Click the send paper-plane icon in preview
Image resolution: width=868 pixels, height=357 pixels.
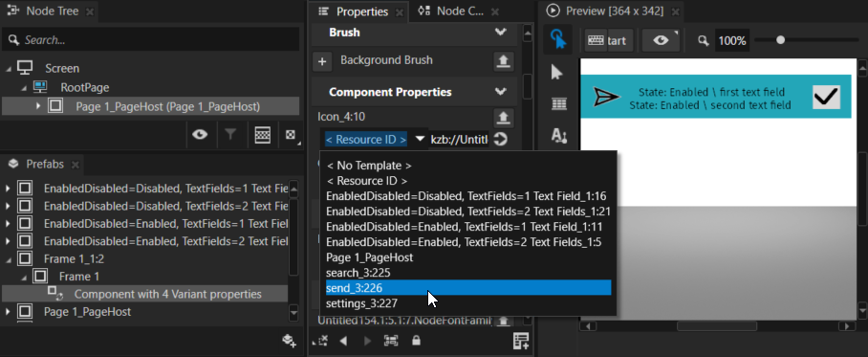pyautogui.click(x=606, y=97)
